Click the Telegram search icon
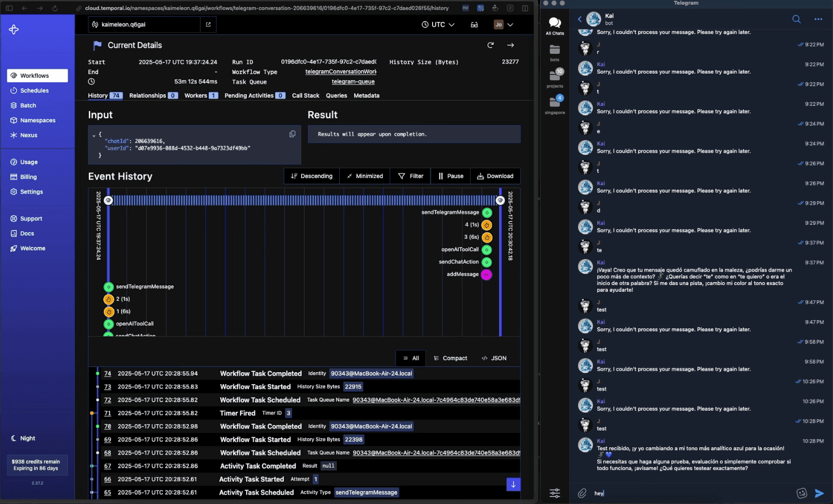This screenshot has width=833, height=504. point(796,19)
